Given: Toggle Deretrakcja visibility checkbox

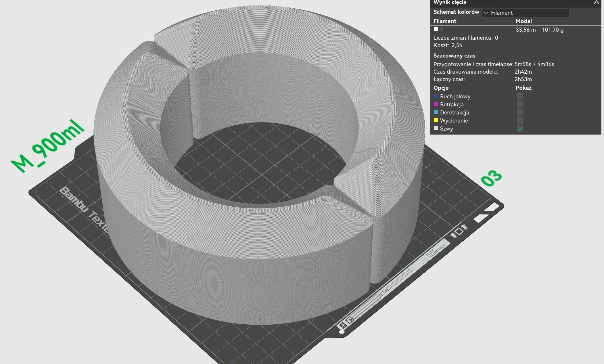Looking at the screenshot, I should click(x=520, y=112).
